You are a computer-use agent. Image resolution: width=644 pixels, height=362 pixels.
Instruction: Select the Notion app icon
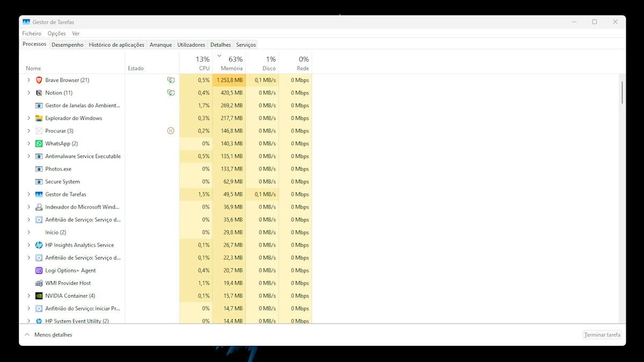pos(39,93)
